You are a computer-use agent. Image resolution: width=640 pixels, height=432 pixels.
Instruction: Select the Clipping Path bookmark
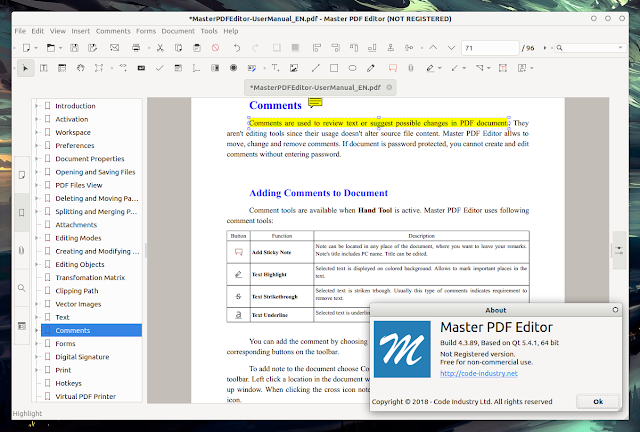[x=77, y=291]
